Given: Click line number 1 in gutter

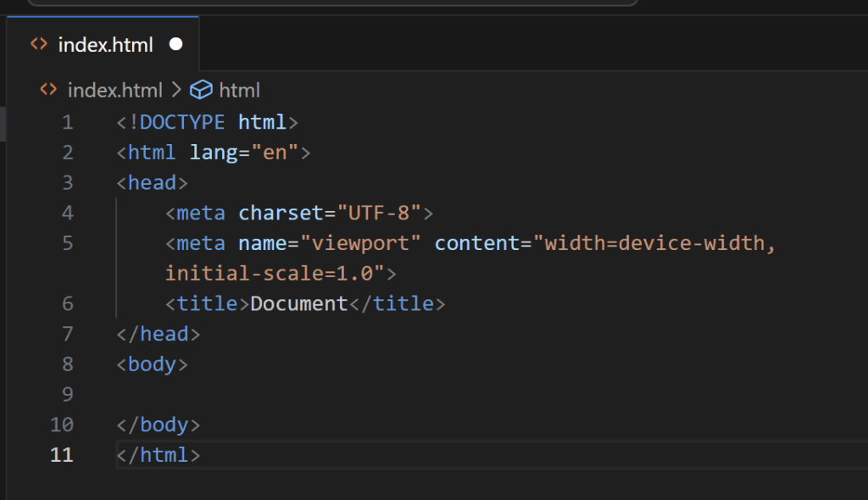Looking at the screenshot, I should point(68,122).
